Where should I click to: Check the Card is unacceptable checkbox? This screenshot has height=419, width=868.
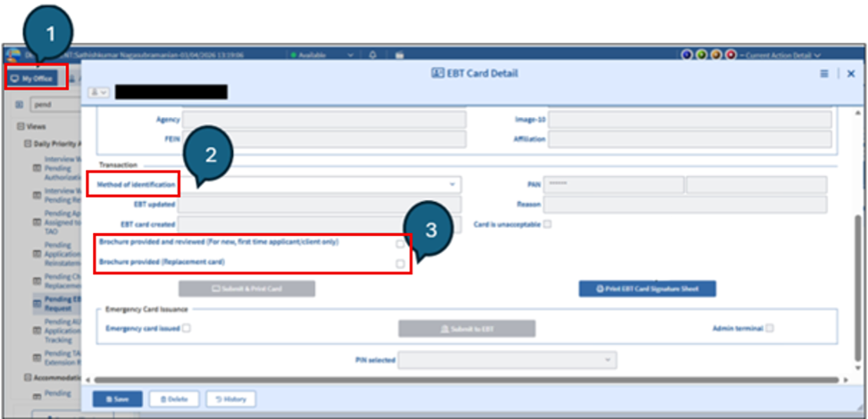tap(547, 225)
